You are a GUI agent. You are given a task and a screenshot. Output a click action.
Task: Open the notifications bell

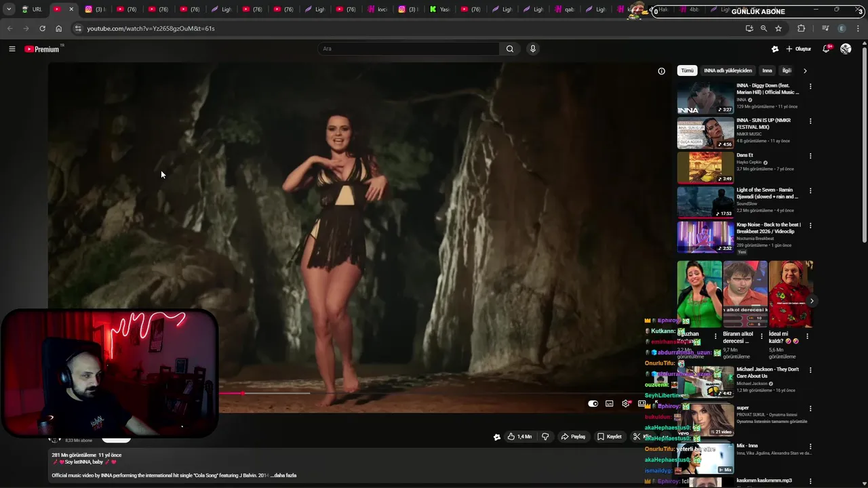pyautogui.click(x=826, y=49)
